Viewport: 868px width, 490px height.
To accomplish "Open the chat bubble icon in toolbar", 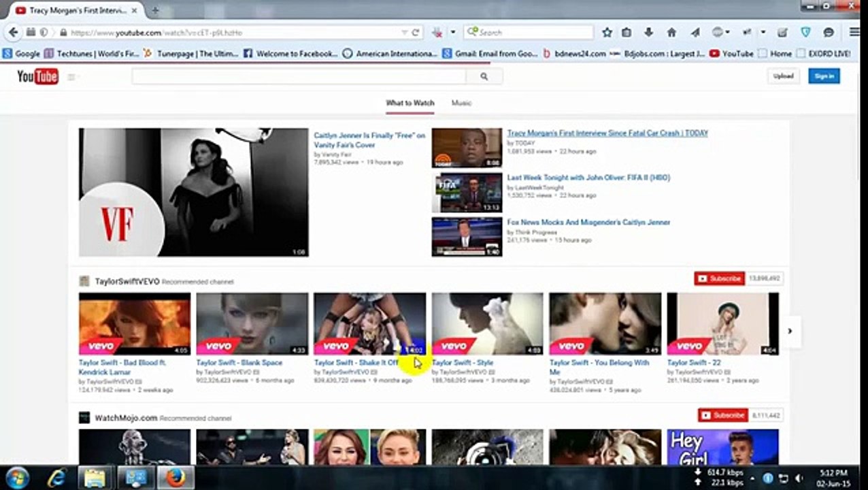I will (x=828, y=32).
